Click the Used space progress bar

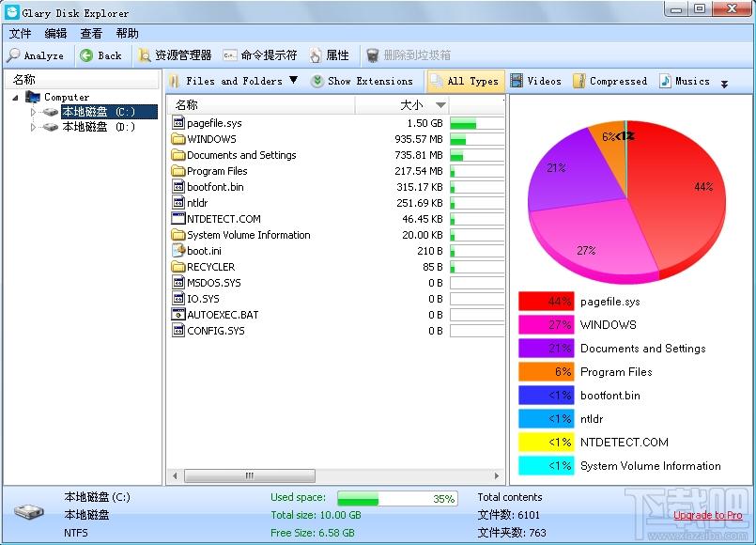397,498
